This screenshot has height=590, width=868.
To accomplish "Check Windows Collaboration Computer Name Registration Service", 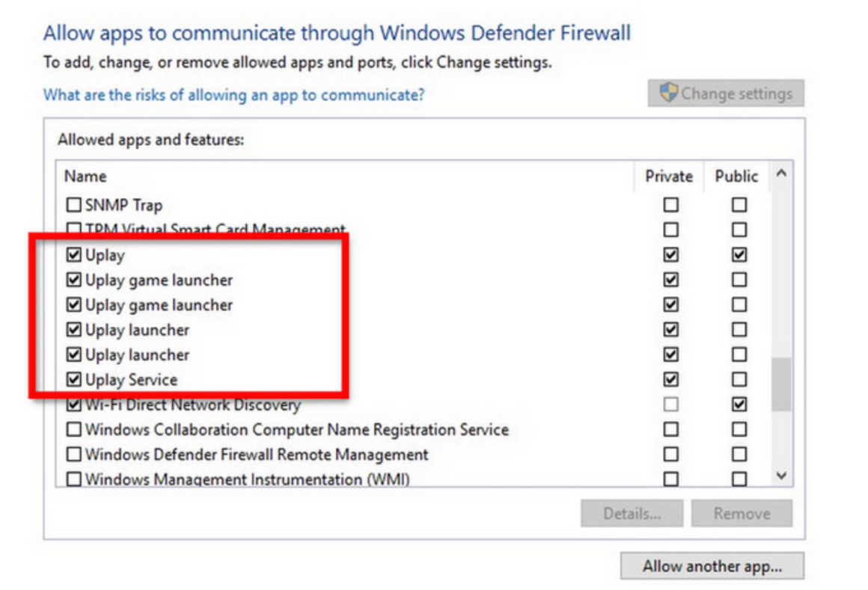I will (74, 430).
